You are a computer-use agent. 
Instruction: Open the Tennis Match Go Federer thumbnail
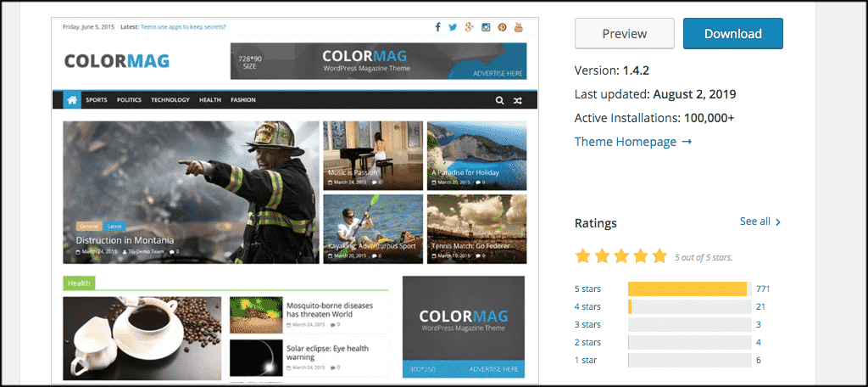coord(476,229)
